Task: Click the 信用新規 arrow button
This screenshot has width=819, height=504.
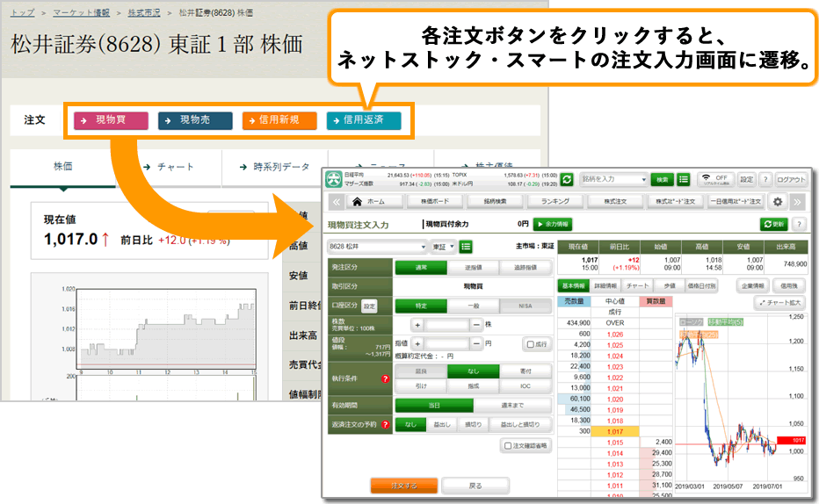Action: (x=279, y=120)
